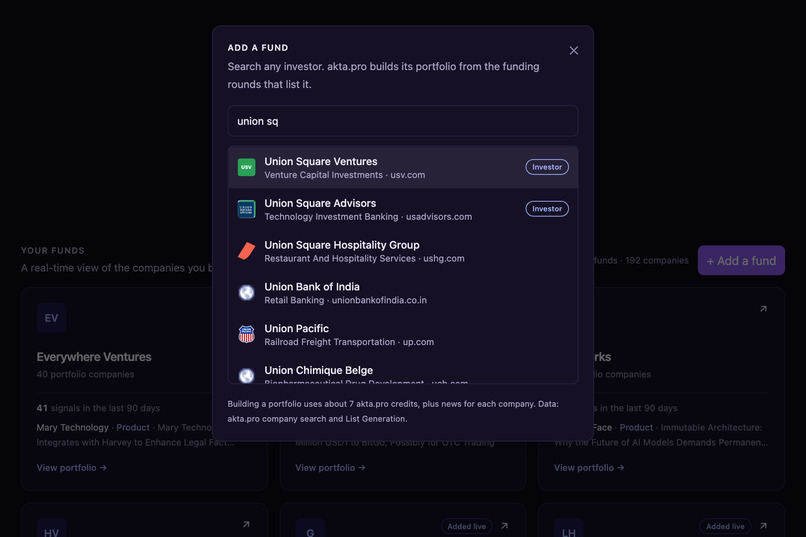Click Investor badge on Union Square Advisors
This screenshot has height=537, width=806.
546,209
